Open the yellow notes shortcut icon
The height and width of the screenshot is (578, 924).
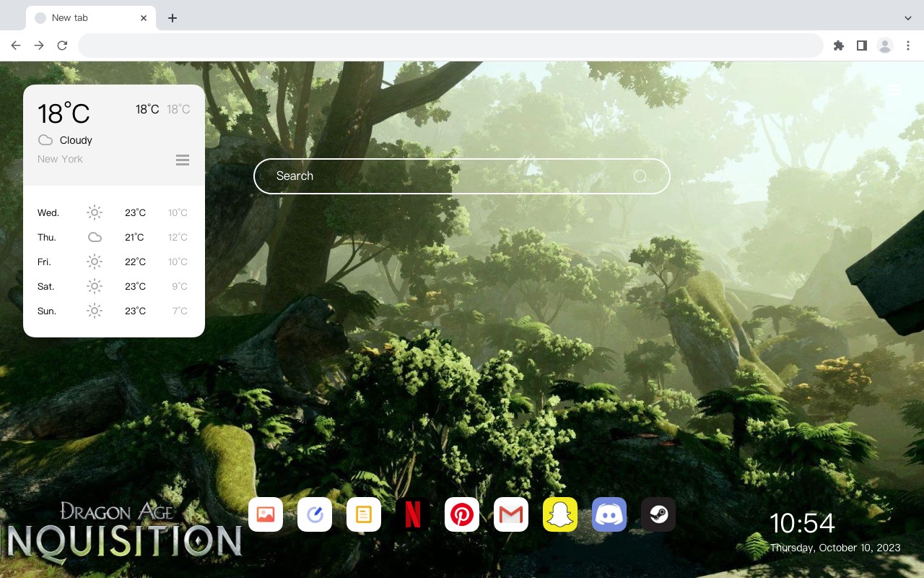364,514
